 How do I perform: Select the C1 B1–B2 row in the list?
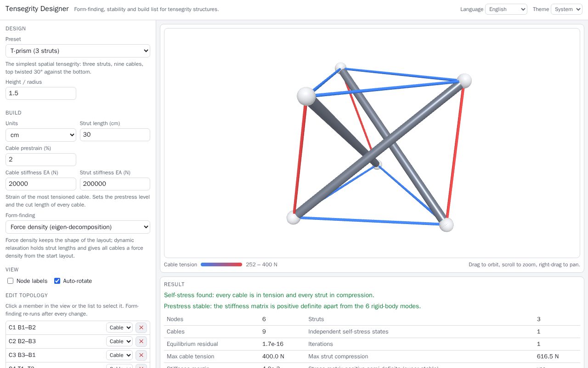point(78,328)
